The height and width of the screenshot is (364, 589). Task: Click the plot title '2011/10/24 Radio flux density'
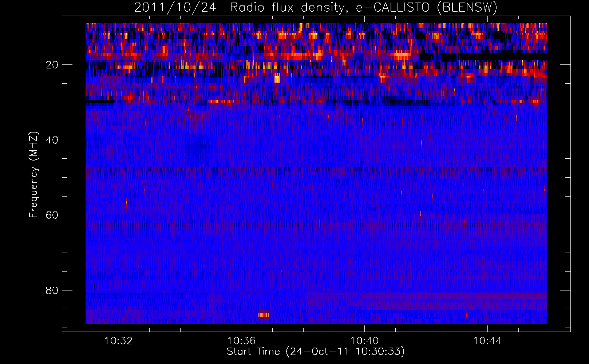(x=315, y=7)
